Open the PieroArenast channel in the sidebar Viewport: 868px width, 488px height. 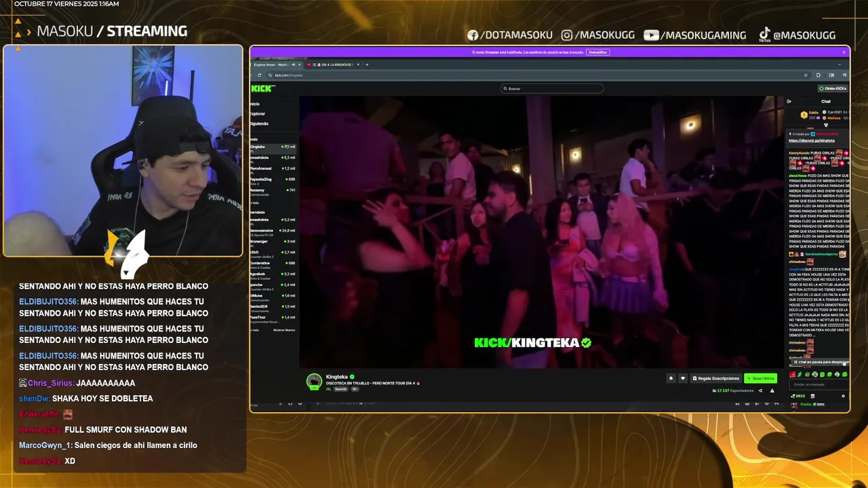pos(273,169)
